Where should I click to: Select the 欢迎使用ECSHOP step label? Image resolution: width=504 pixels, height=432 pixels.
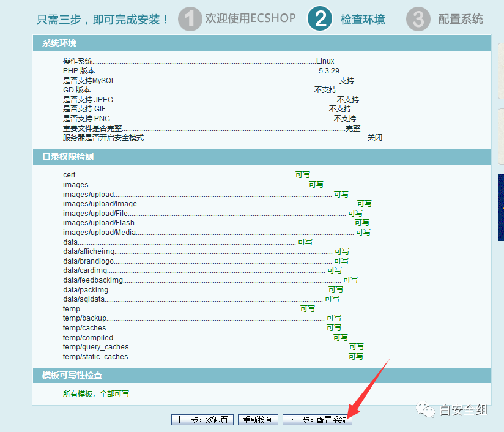click(250, 18)
